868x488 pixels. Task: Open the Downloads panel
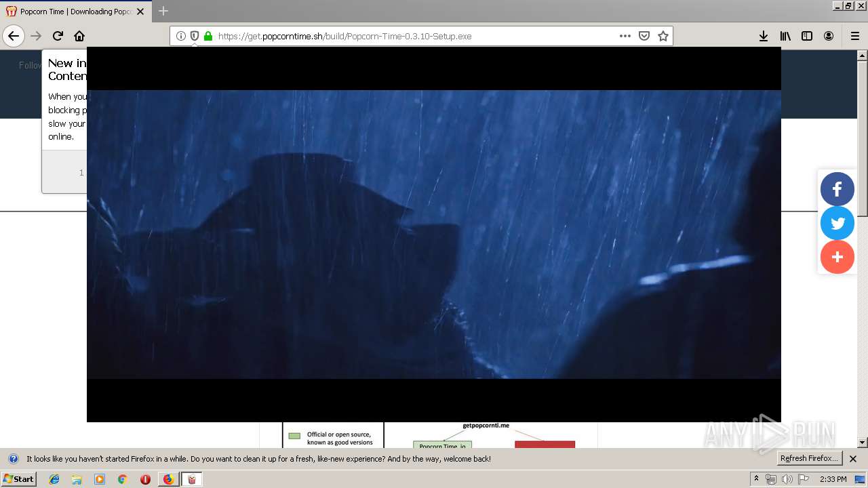click(764, 36)
